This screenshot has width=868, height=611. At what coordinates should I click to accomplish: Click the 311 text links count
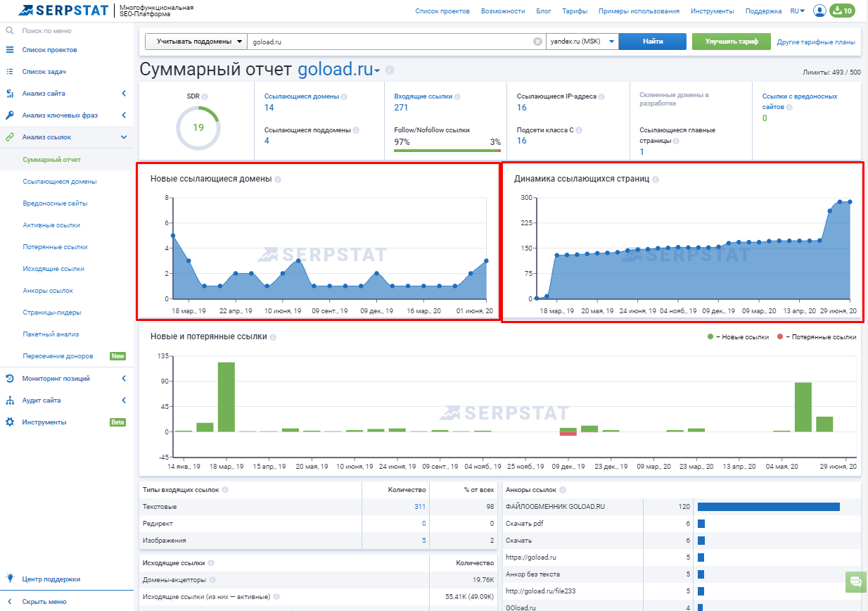[x=420, y=507]
